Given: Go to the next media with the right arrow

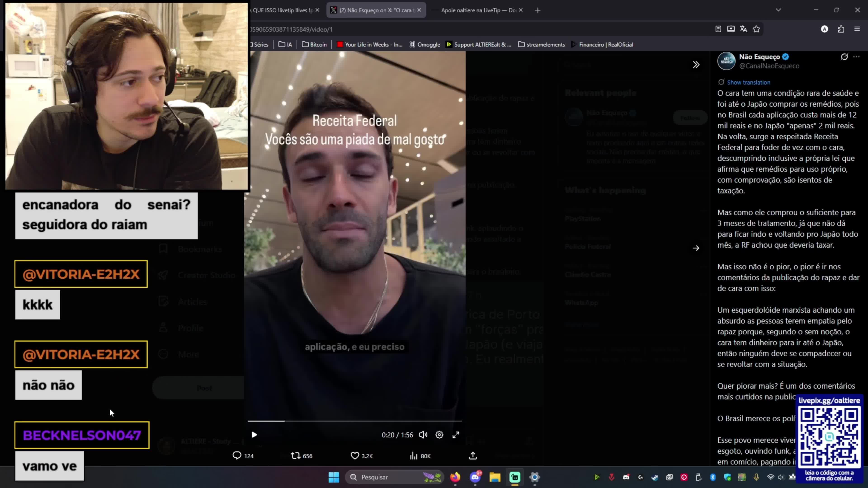Looking at the screenshot, I should point(696,248).
